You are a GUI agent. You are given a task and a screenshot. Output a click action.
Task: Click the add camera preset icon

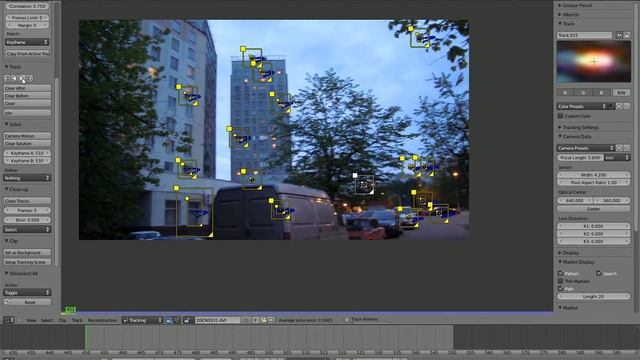click(x=619, y=148)
